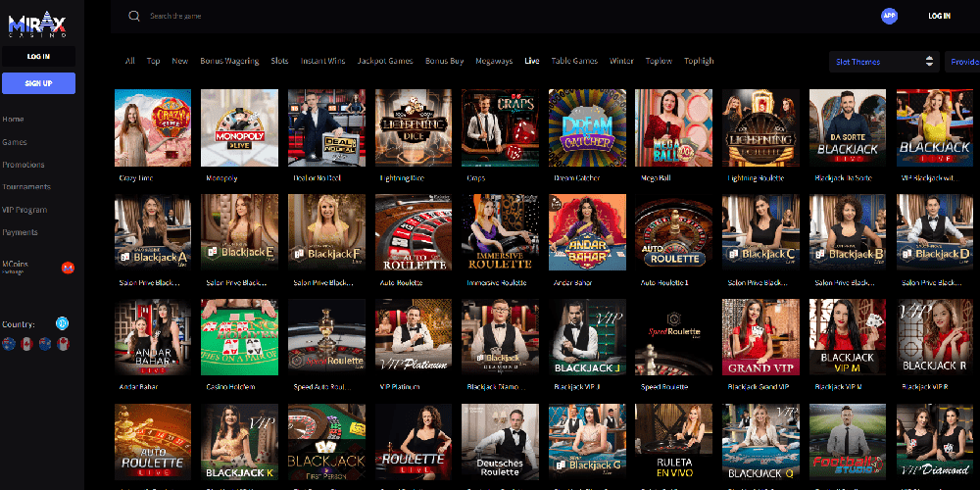Open the Monopoly Live game thumbnail
980x490 pixels.
click(239, 127)
